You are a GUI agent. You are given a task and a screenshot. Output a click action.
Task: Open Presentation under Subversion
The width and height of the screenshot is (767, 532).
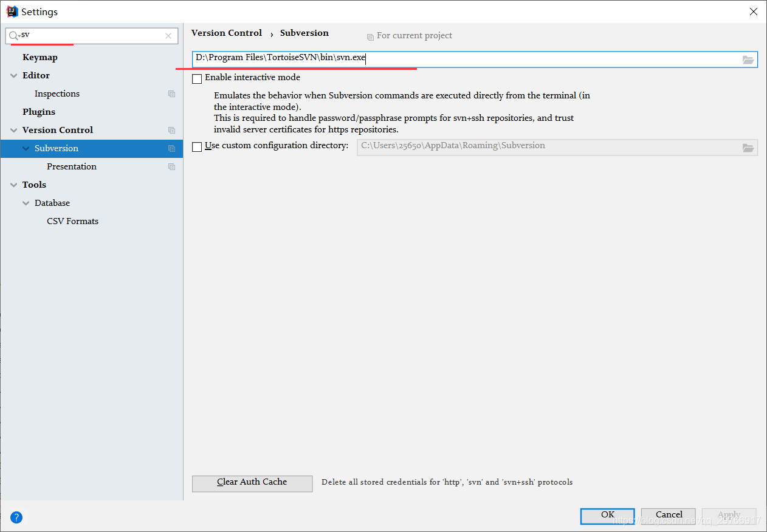72,166
